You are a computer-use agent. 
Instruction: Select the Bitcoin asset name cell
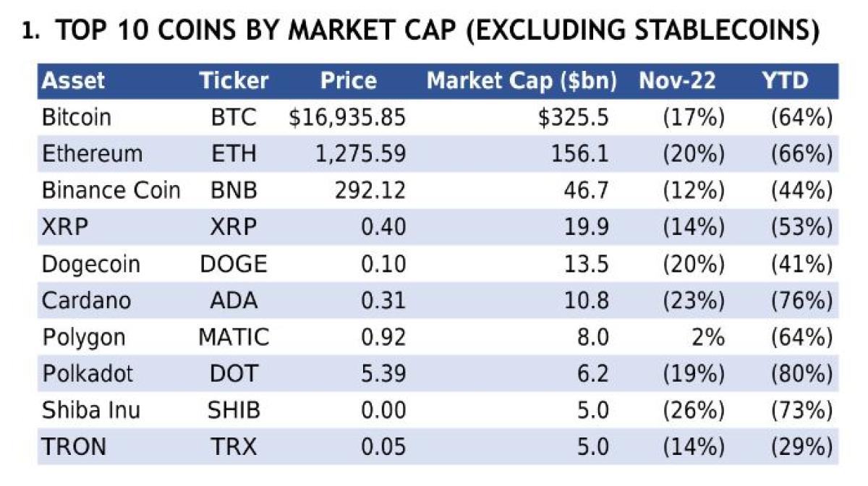tap(77, 117)
